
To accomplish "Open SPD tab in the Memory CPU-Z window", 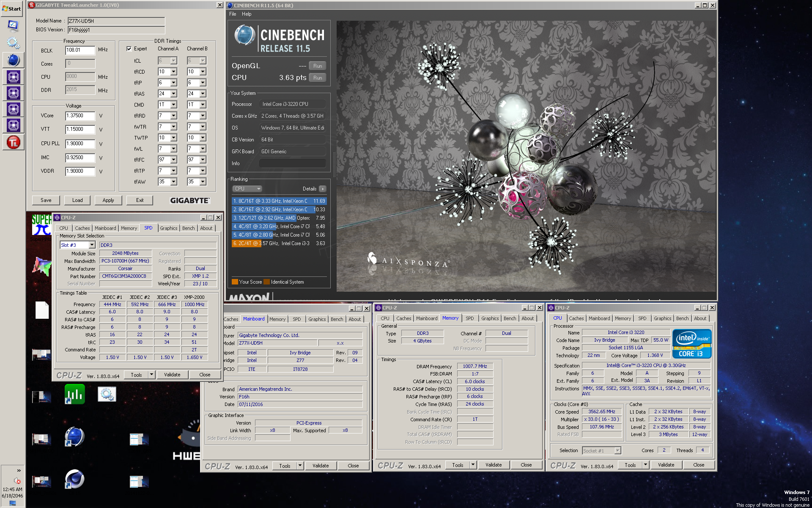I will 470,318.
